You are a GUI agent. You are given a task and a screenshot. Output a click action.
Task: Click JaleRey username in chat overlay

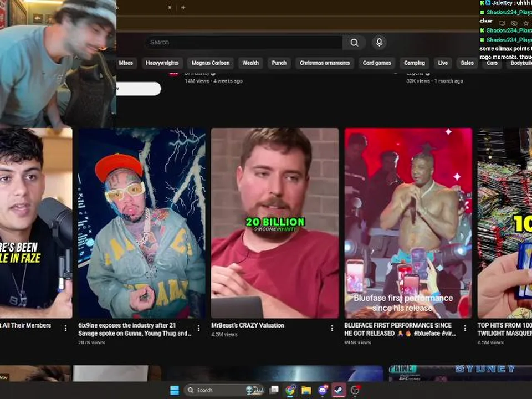(x=503, y=3)
